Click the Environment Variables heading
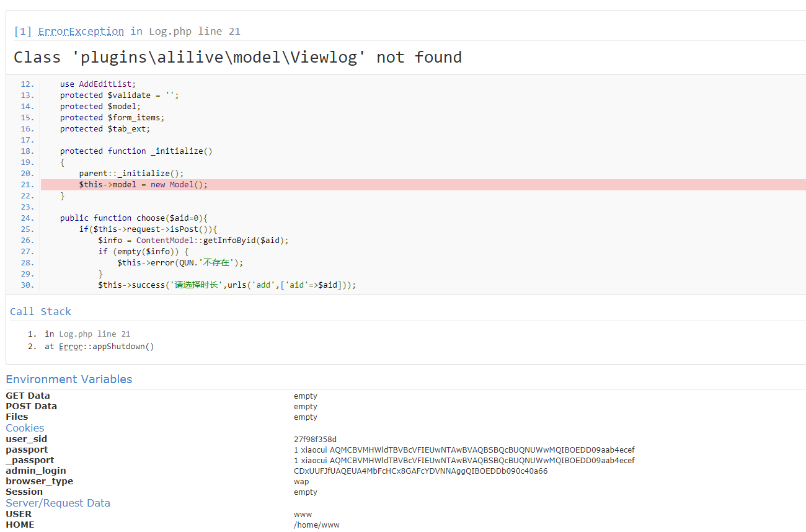Viewport: 806px width, 532px height. [x=69, y=379]
